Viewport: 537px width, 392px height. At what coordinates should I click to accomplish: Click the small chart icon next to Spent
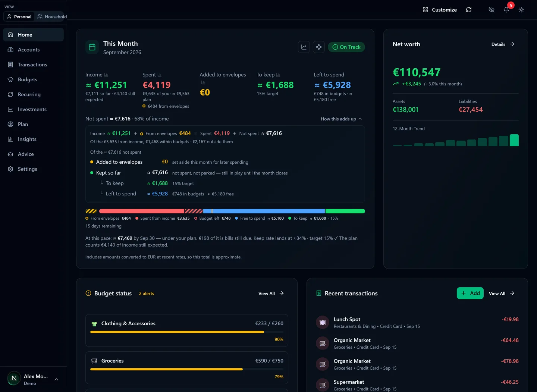(x=160, y=75)
